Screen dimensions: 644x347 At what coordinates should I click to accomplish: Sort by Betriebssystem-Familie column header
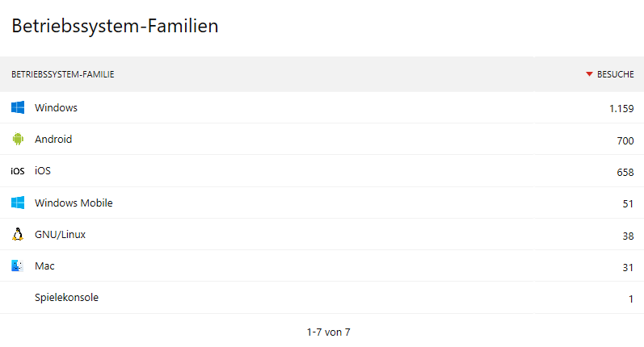pyautogui.click(x=63, y=74)
